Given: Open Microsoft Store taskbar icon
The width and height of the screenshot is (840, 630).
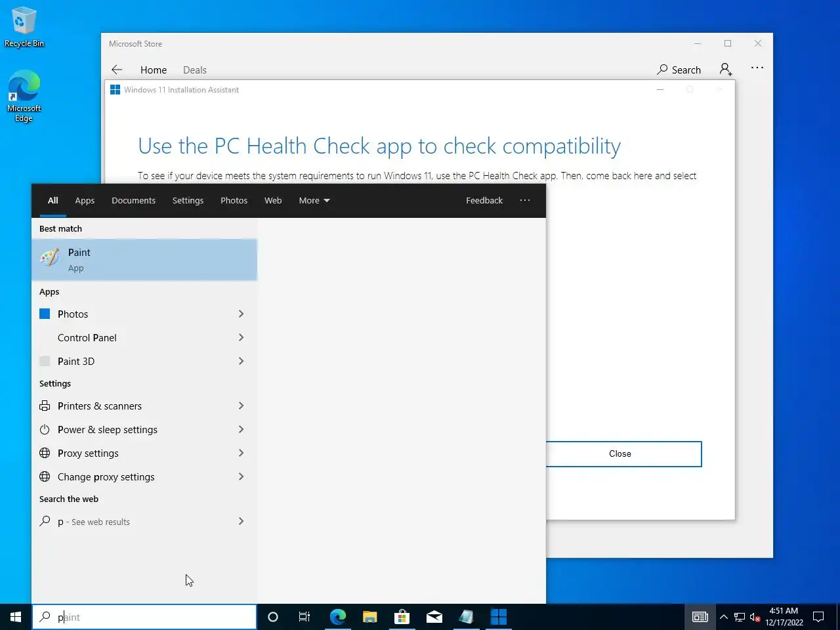Looking at the screenshot, I should 402,617.
